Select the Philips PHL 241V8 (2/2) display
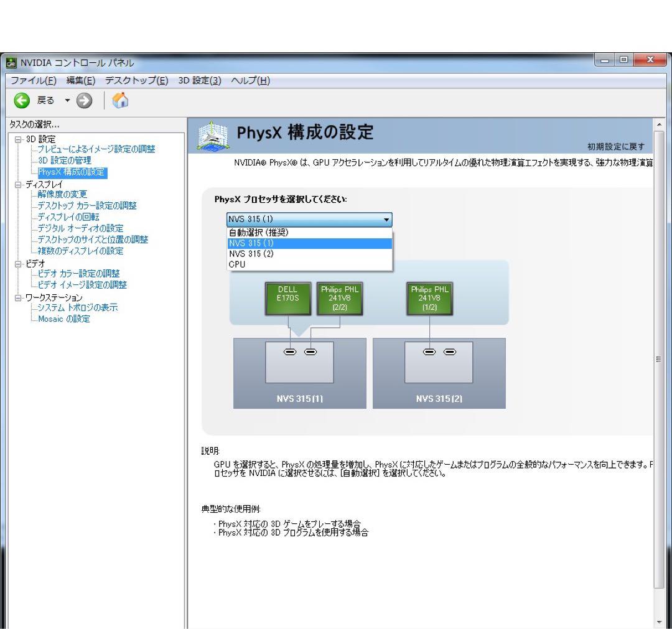 [x=340, y=298]
